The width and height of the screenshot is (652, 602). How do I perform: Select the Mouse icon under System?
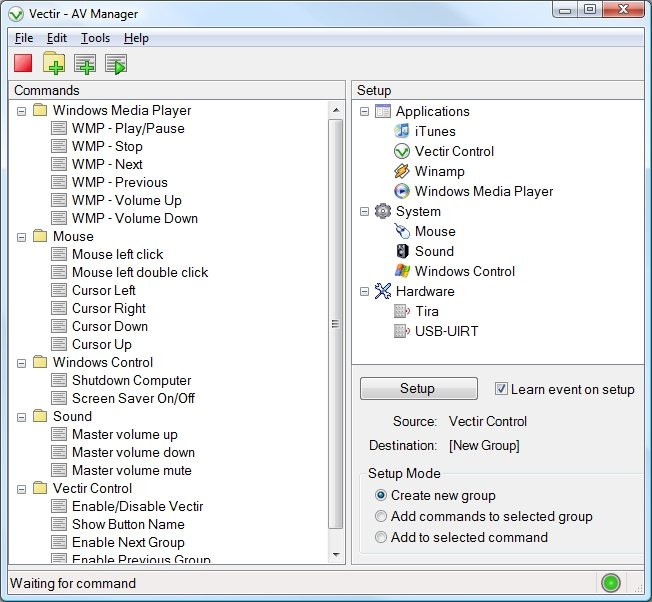coord(402,231)
